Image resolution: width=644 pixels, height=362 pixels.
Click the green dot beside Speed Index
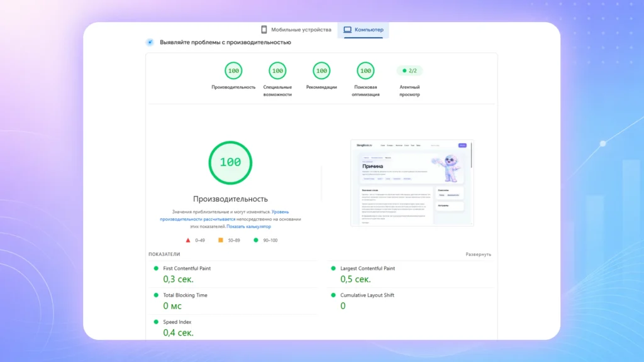pyautogui.click(x=156, y=322)
